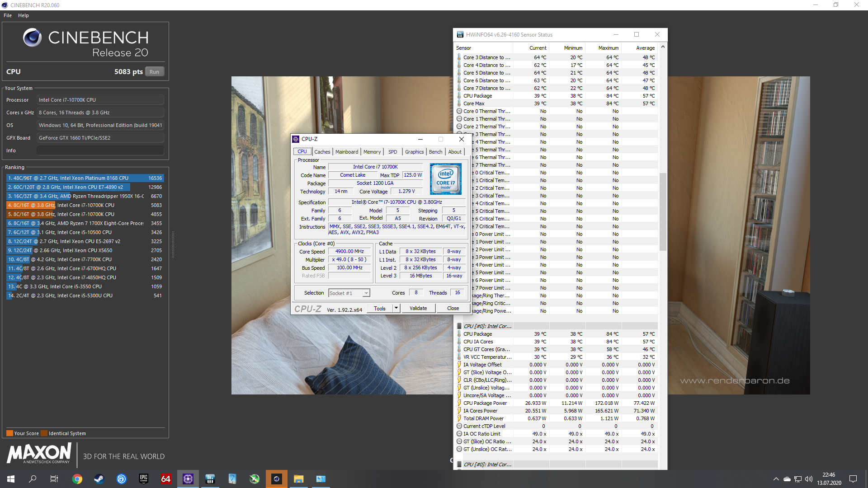Select ranking row 3 Ryzen Threadripper 1950X

85,196
